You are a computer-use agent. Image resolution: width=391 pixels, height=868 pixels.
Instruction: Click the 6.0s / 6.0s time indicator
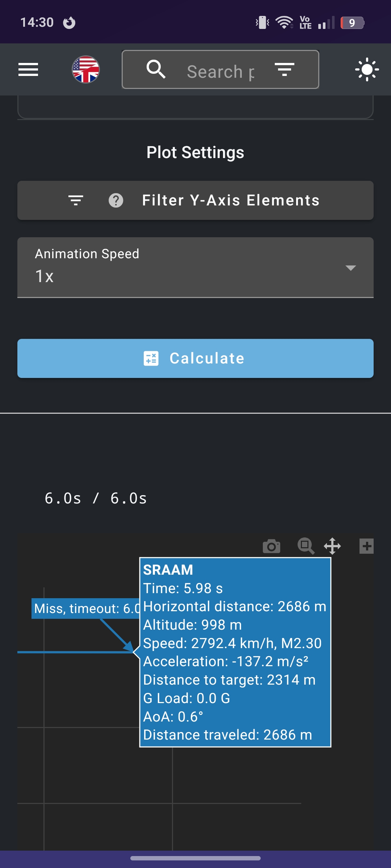[96, 498]
